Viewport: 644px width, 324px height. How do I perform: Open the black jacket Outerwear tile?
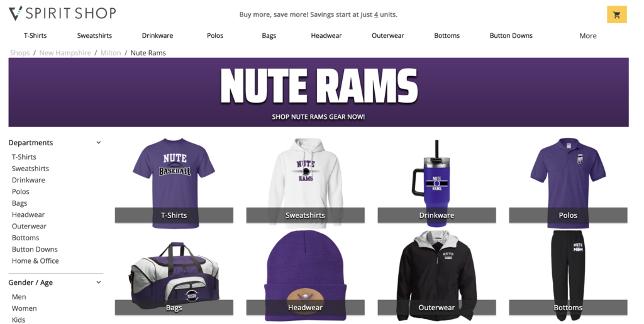pos(436,276)
